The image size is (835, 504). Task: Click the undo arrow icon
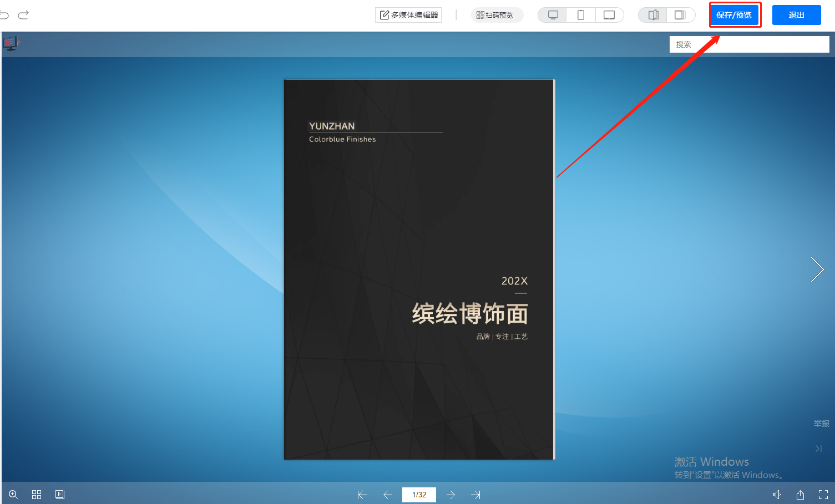pos(4,15)
